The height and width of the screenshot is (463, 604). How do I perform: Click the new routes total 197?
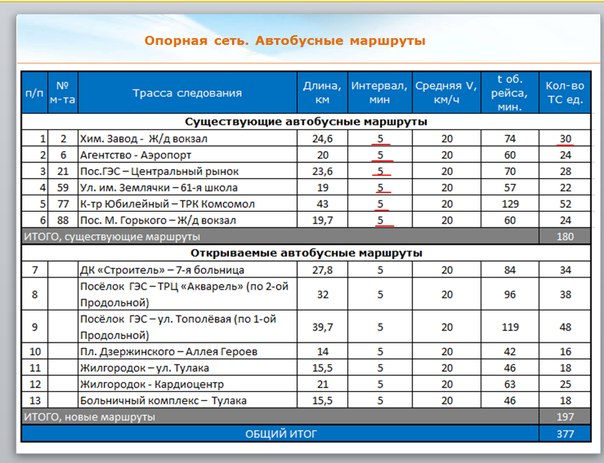point(565,417)
